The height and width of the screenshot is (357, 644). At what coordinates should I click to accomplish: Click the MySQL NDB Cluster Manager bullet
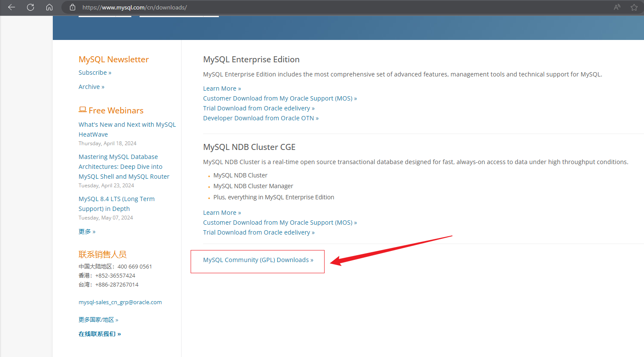click(x=253, y=186)
